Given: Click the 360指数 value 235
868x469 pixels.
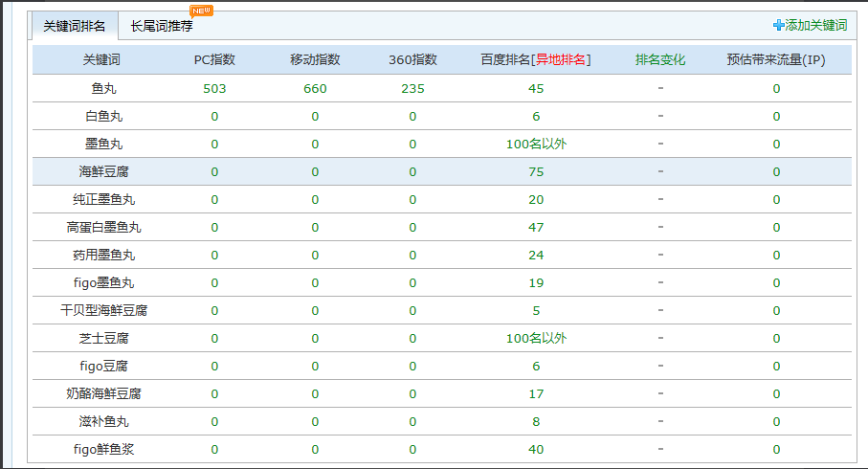Looking at the screenshot, I should [412, 88].
